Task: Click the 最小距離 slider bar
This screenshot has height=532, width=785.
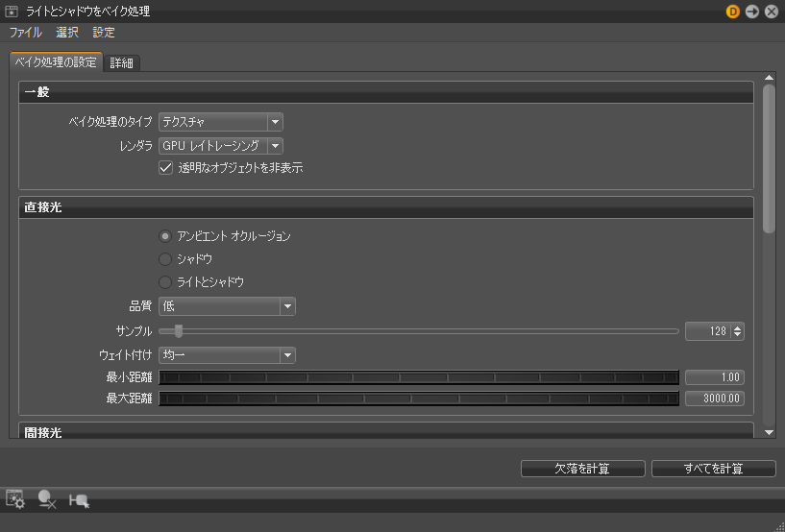Action: 419,376
